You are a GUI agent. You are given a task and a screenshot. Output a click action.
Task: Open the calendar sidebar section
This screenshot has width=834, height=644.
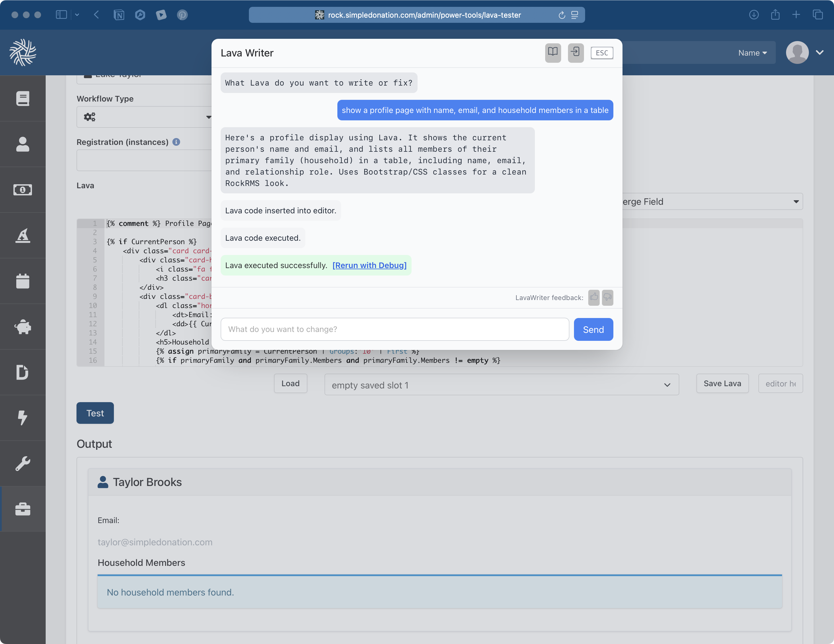(23, 281)
